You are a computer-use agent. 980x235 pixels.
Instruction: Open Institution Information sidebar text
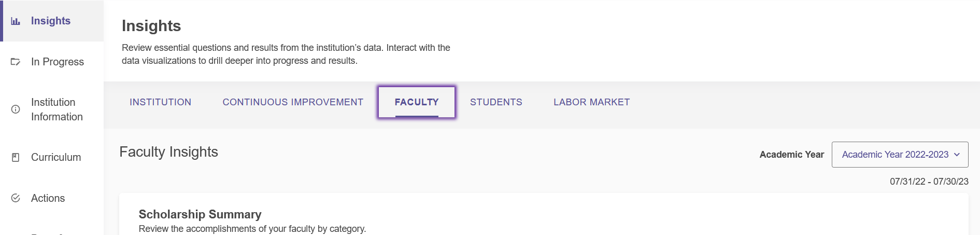(57, 109)
